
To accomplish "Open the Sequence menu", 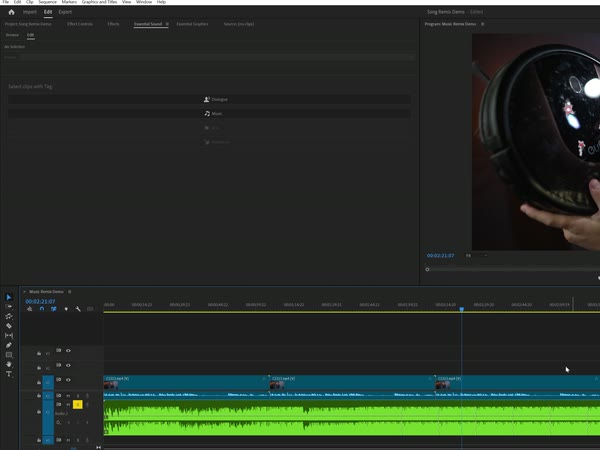I will point(47,2).
